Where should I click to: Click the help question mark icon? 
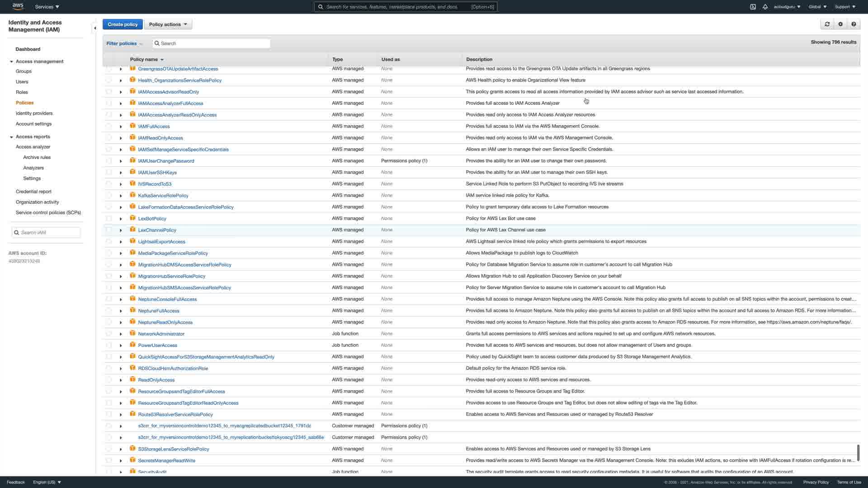pos(854,24)
